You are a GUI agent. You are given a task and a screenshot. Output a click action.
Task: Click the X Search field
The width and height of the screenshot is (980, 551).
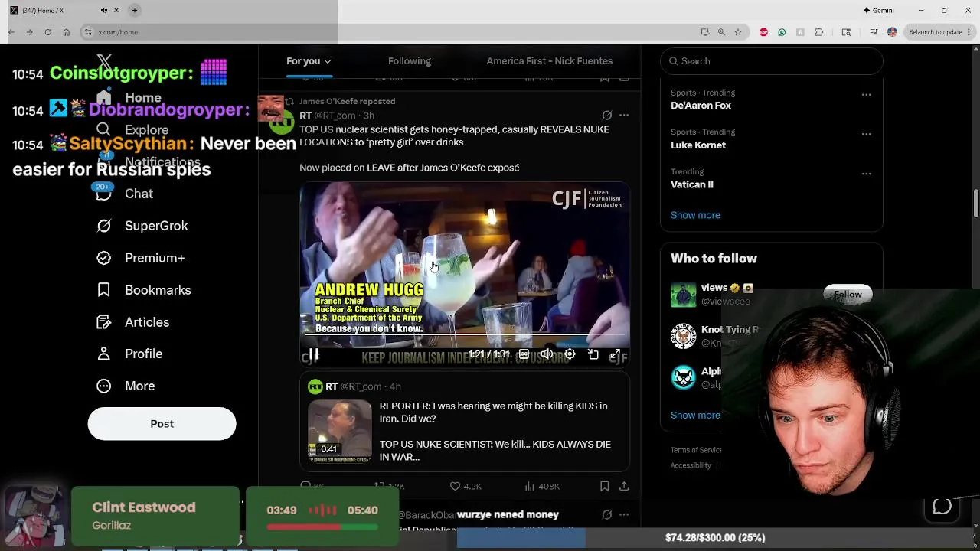point(772,61)
